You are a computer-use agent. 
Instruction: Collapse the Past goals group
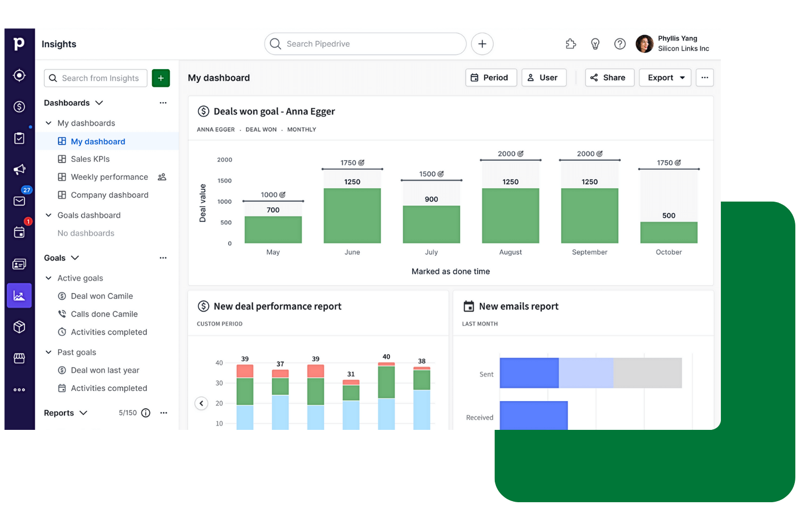click(x=48, y=352)
